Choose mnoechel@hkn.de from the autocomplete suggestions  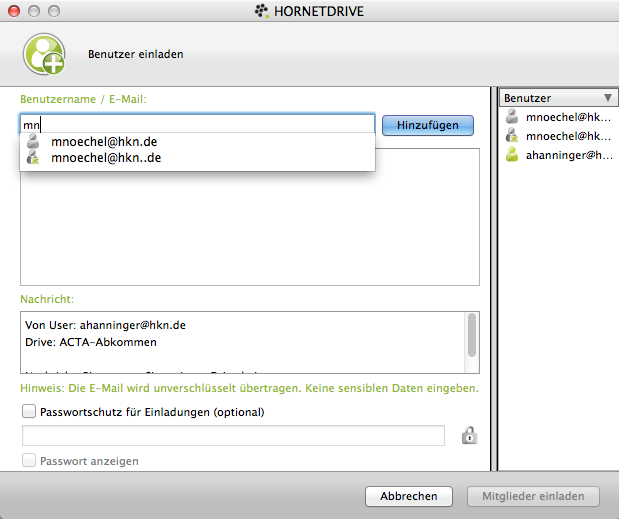(x=104, y=142)
